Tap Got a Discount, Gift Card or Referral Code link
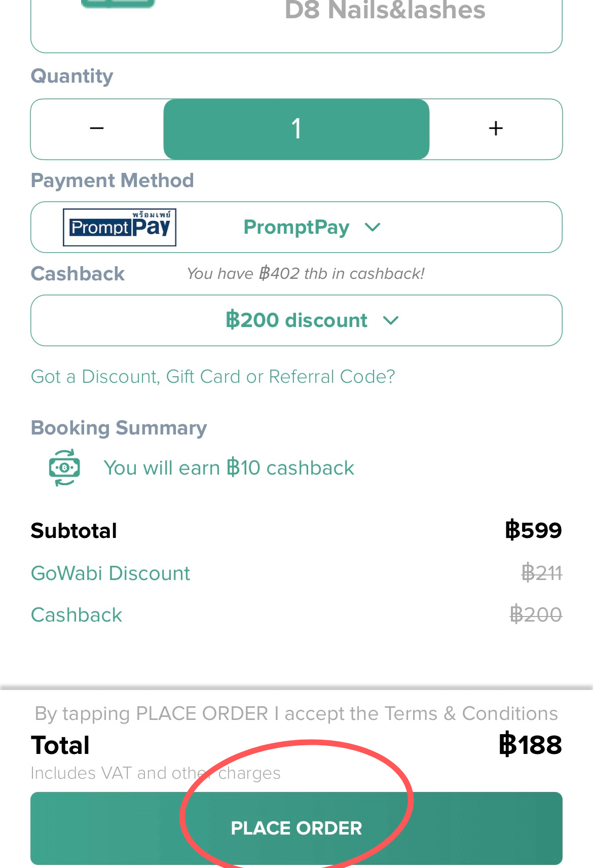Screen dimensions: 593x868 (x=213, y=377)
